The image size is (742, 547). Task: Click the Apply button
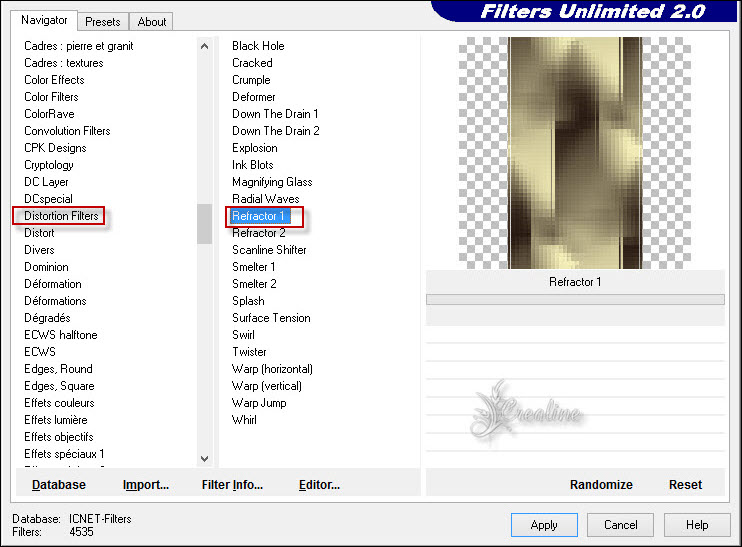coord(544,525)
